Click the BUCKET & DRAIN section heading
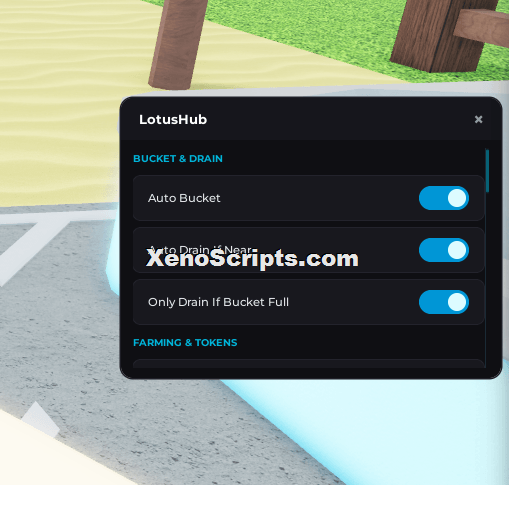The image size is (509, 515). click(x=178, y=159)
